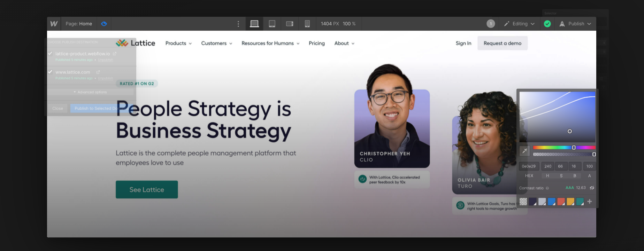Adjust the hue slider handle
This screenshot has width=644, height=251.
click(574, 148)
